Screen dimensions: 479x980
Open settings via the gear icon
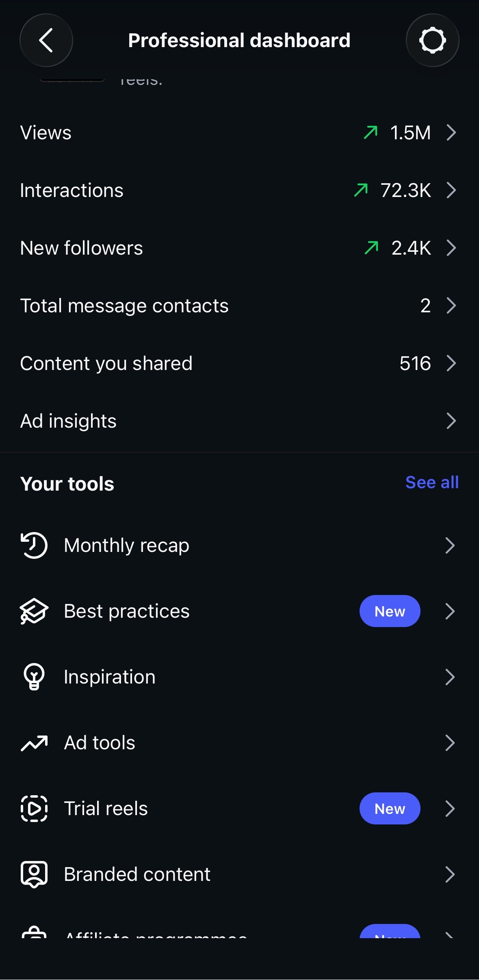(x=432, y=40)
